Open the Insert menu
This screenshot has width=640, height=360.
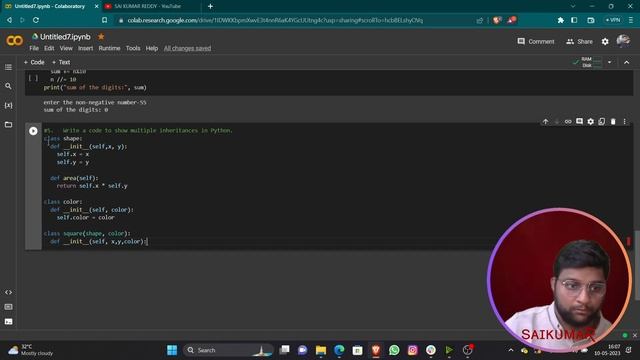pos(85,48)
